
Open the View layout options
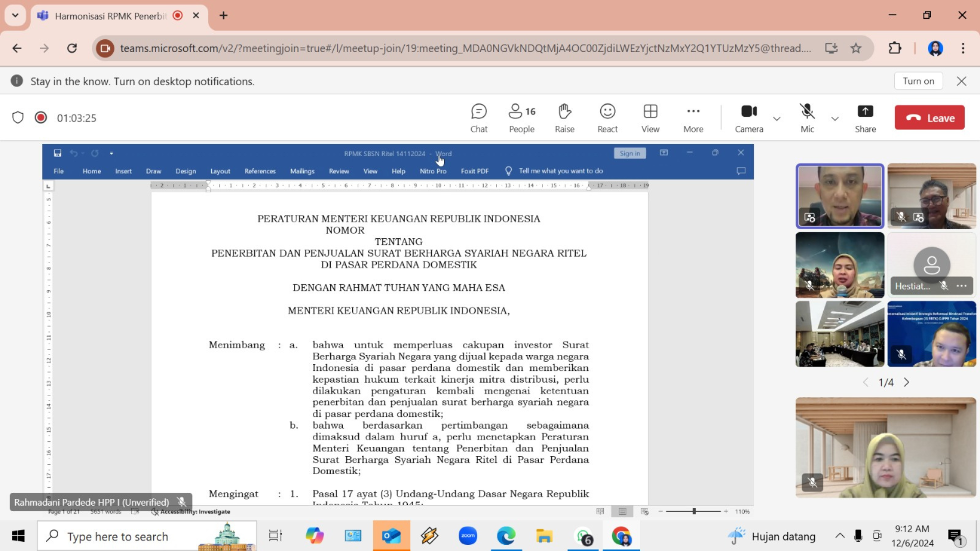[650, 118]
